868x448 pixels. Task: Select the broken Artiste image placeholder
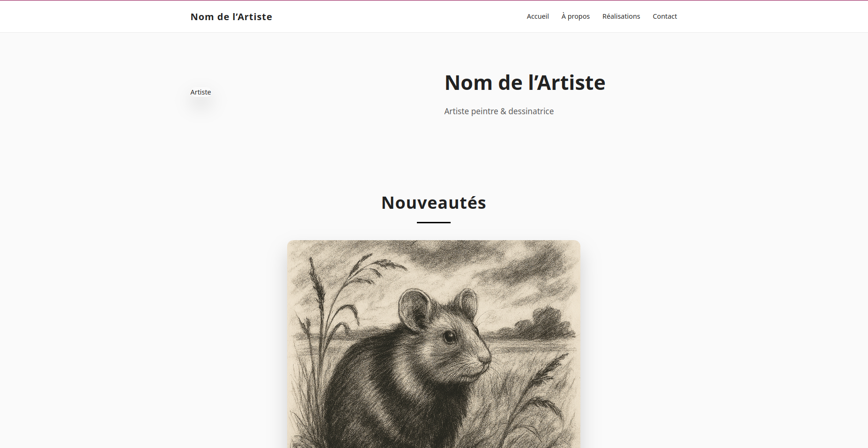pos(200,92)
